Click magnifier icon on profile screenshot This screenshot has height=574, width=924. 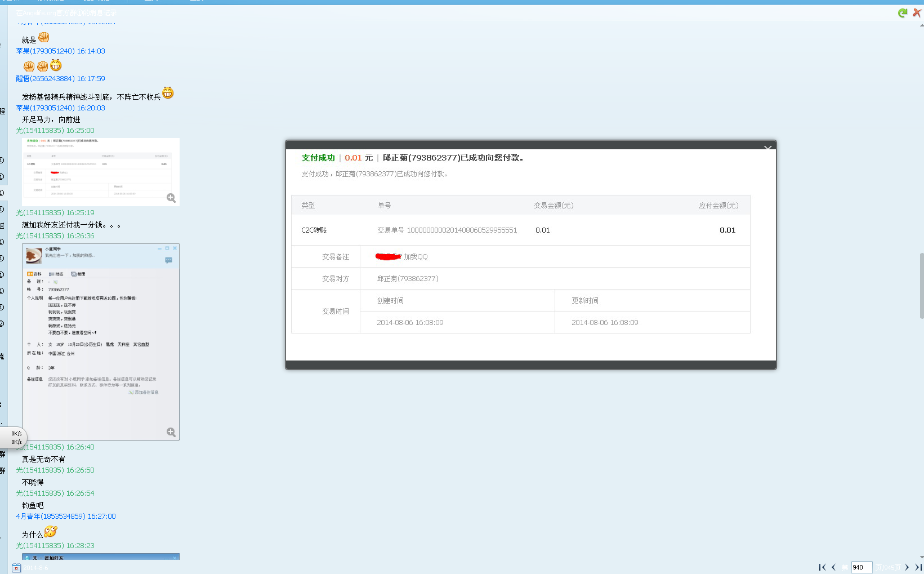coord(171,432)
